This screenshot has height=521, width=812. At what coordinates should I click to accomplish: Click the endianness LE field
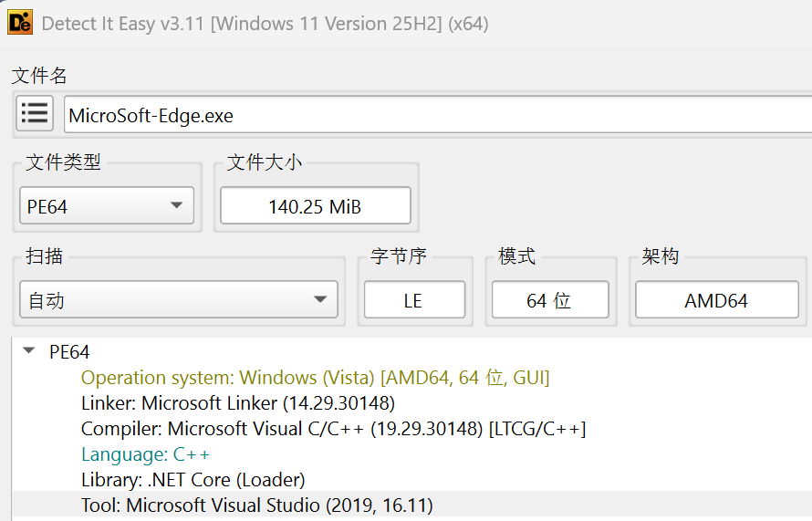pyautogui.click(x=413, y=300)
